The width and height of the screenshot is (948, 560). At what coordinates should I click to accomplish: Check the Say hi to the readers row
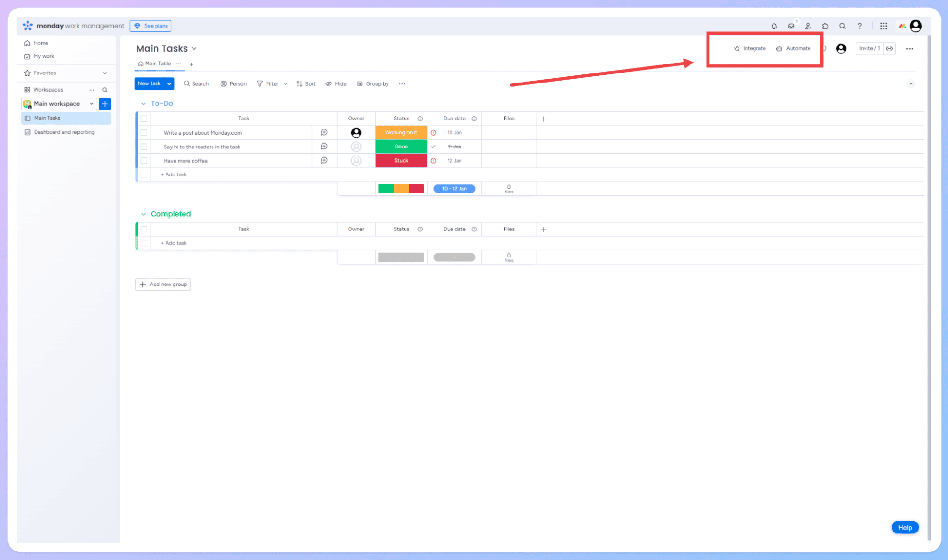point(144,147)
